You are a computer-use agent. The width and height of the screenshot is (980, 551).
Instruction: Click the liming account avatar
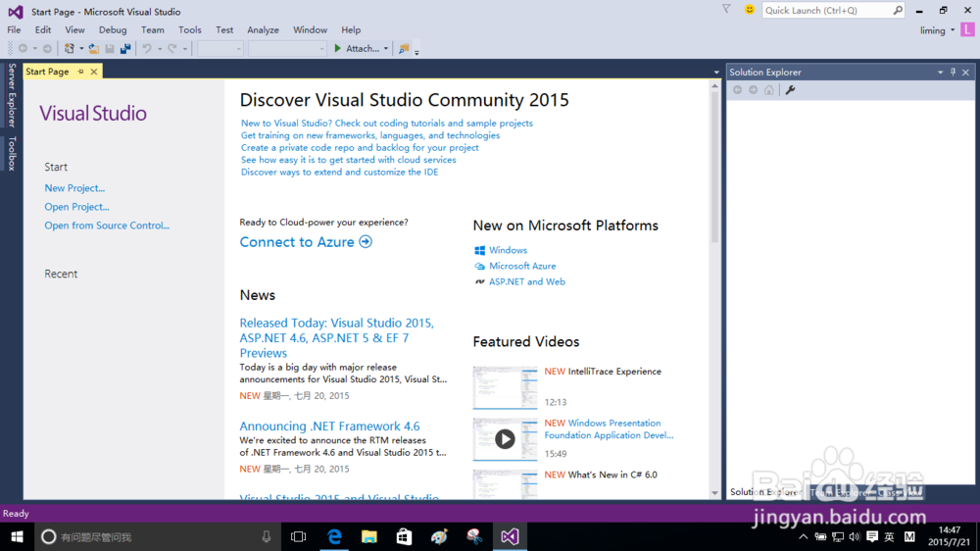tap(967, 30)
